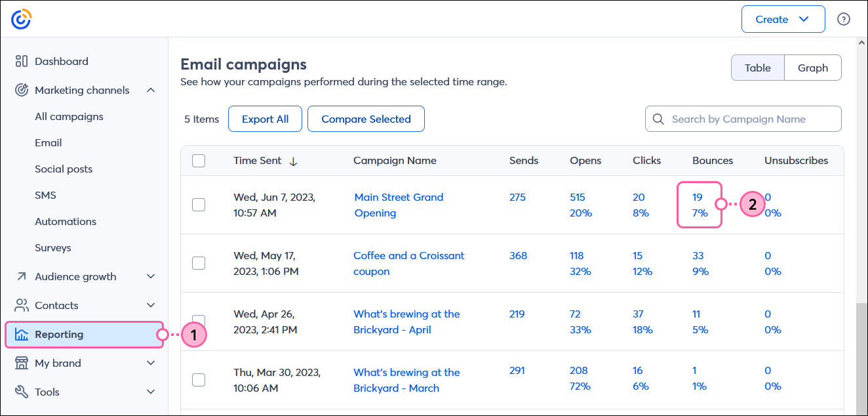Expand the Tools chevron

(x=151, y=392)
